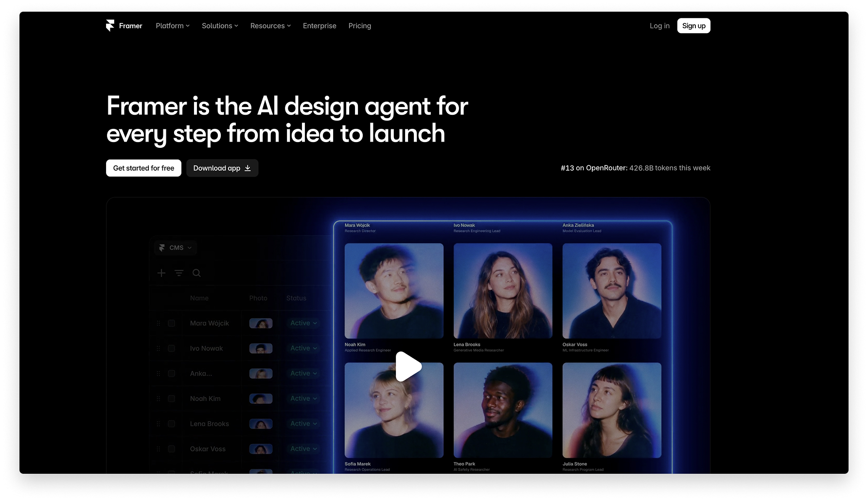Click the Noah Kim portrait card
The image size is (868, 501).
click(x=394, y=291)
